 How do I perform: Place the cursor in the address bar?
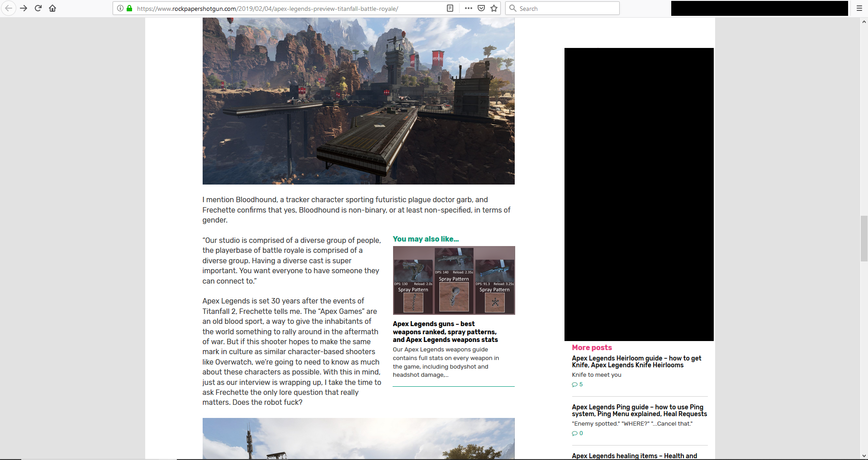(271, 8)
